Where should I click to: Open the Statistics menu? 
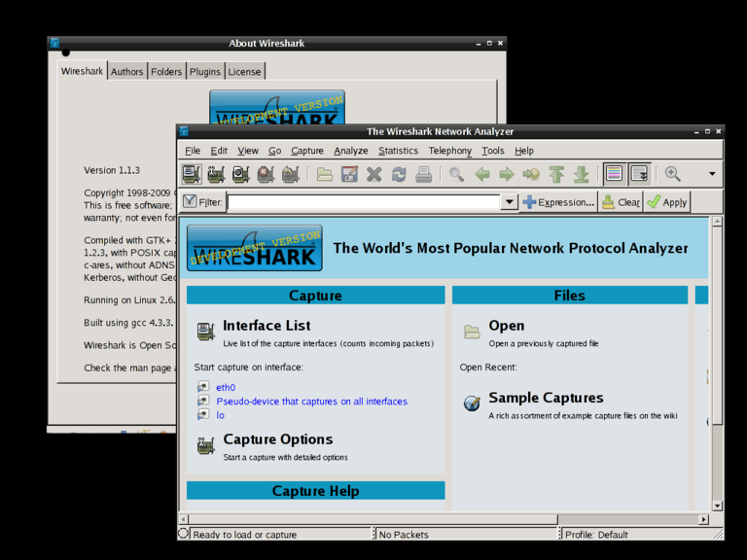coord(398,151)
